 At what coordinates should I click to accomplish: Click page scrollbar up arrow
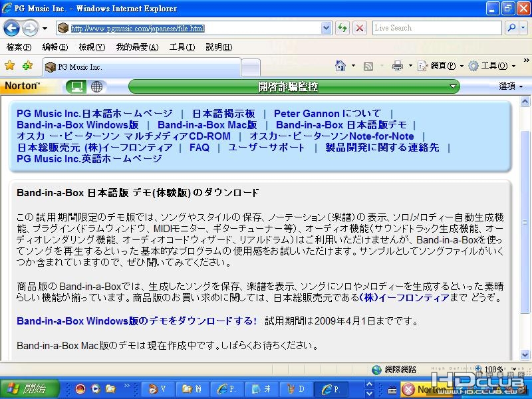(x=525, y=101)
